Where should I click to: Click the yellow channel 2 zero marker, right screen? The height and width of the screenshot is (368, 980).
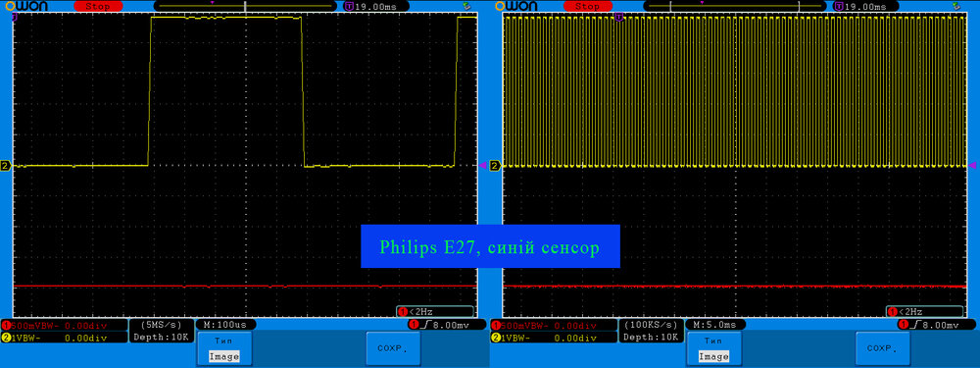pos(495,166)
